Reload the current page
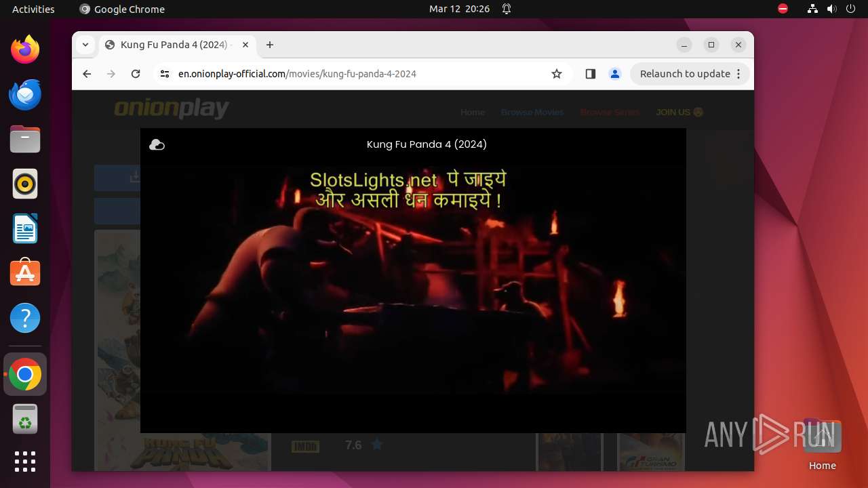 [136, 74]
